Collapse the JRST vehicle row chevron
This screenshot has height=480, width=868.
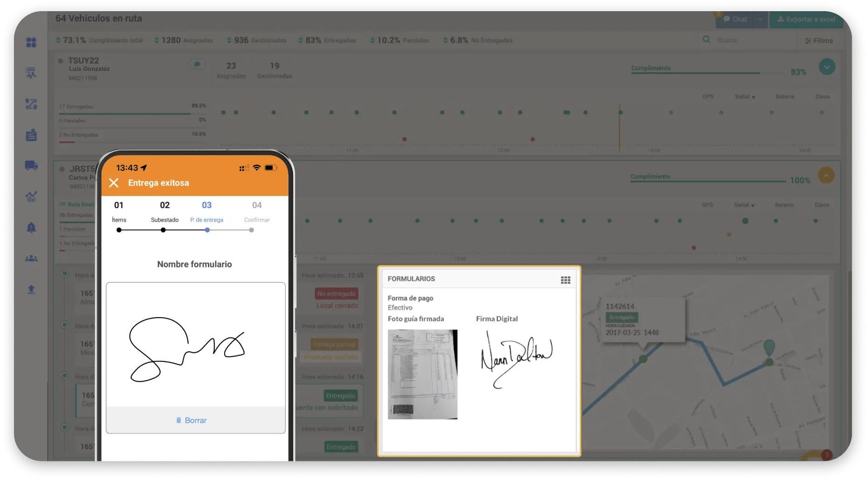(x=826, y=175)
